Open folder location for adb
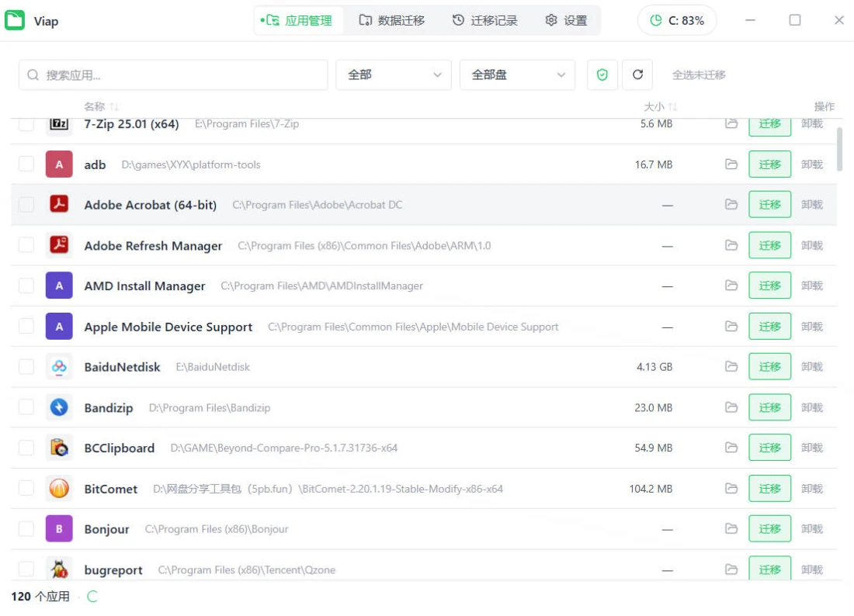The width and height of the screenshot is (854, 616). tap(731, 164)
